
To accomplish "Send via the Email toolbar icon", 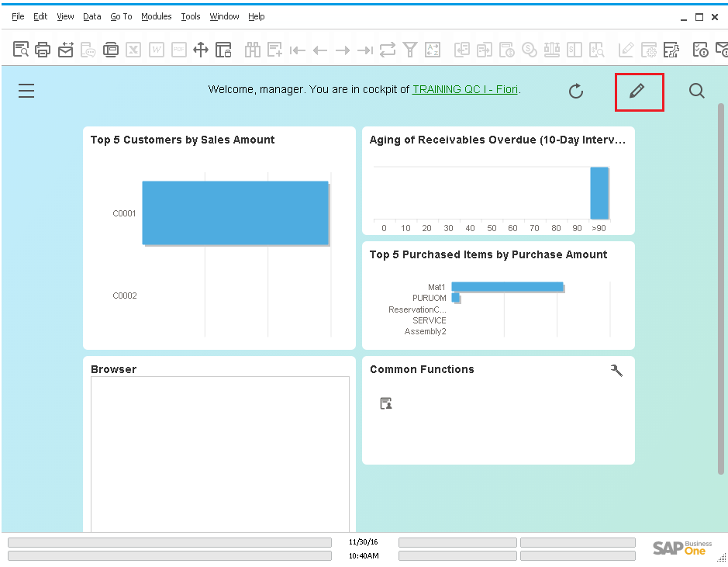I will click(65, 50).
